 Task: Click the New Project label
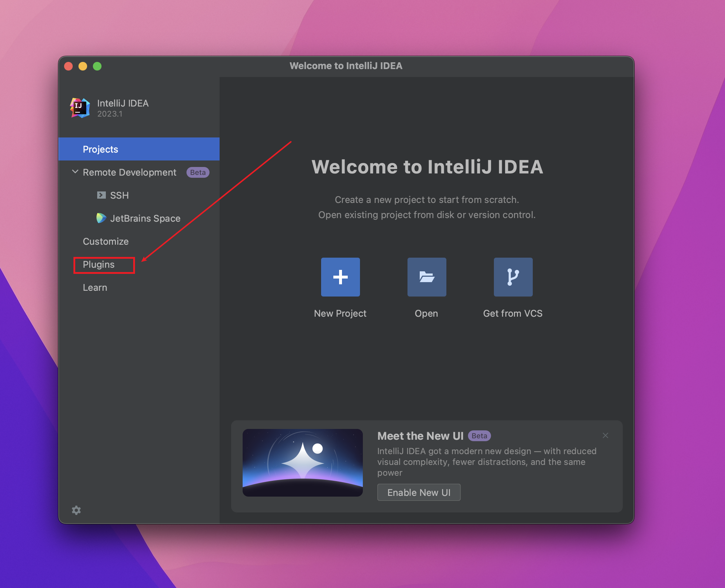(340, 313)
